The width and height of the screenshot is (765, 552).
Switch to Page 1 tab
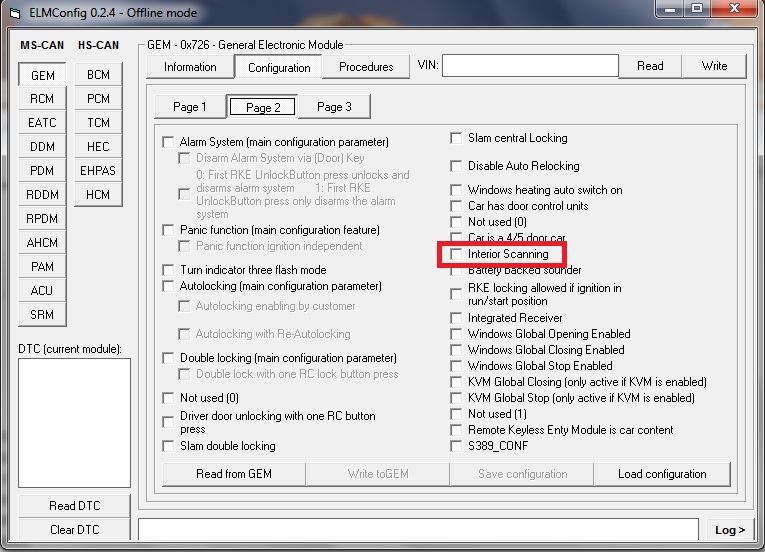(x=190, y=107)
